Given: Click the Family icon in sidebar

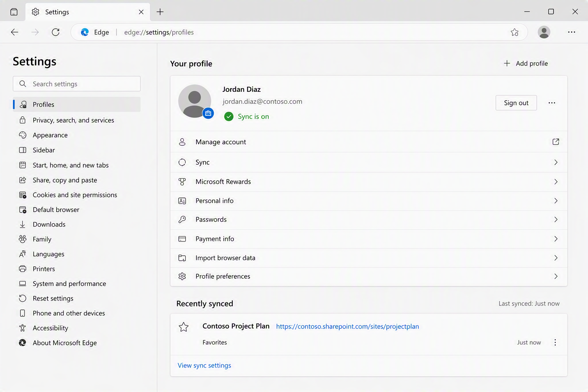Looking at the screenshot, I should coord(23,239).
